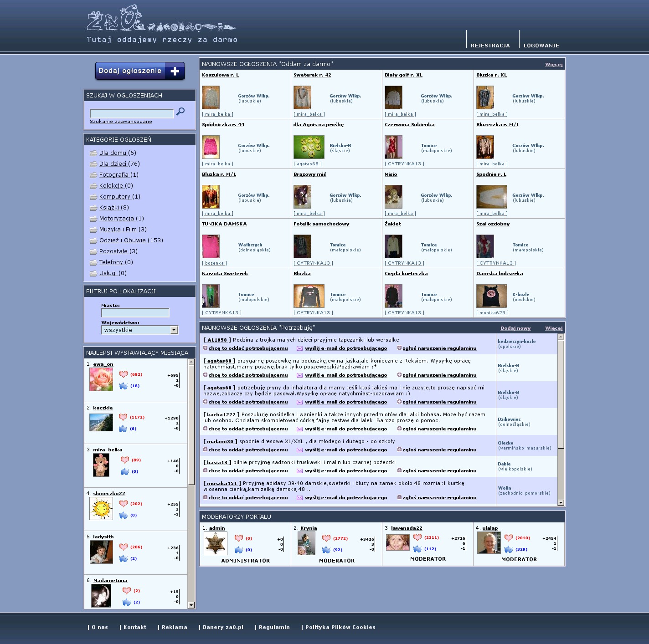Click the plus icon on Dodaj ogłoszenie
649x644 pixels.
click(x=175, y=71)
